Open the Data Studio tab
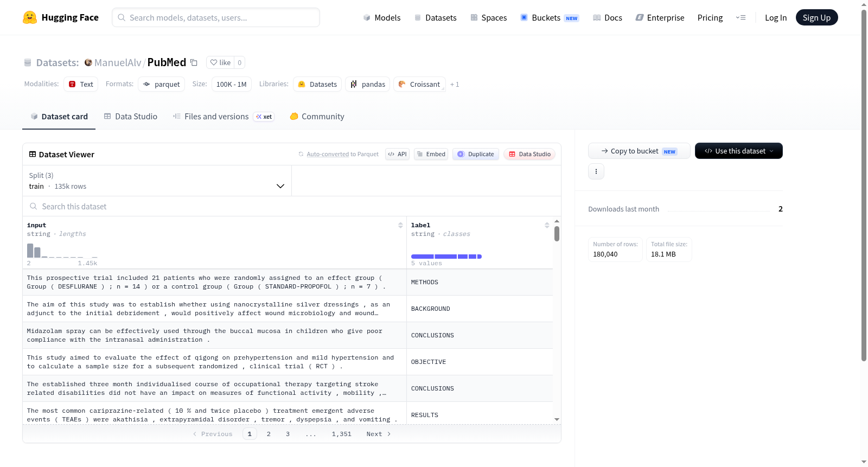868x467 pixels. (131, 117)
